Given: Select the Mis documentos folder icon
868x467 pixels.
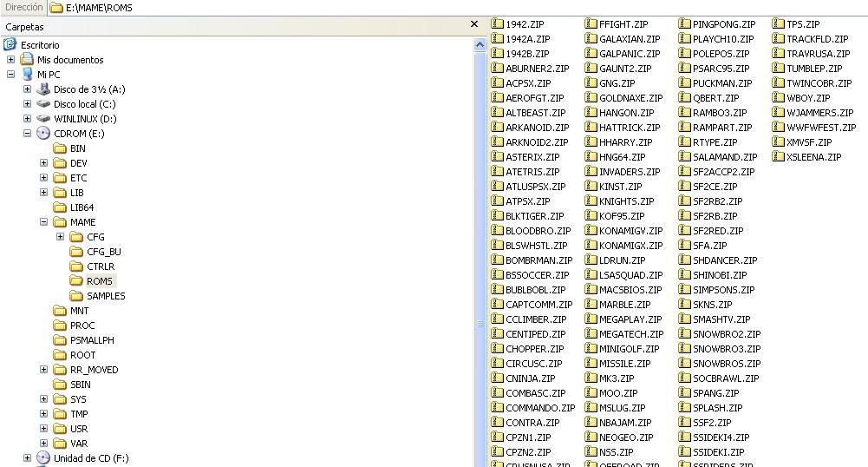Looking at the screenshot, I should click(x=27, y=59).
